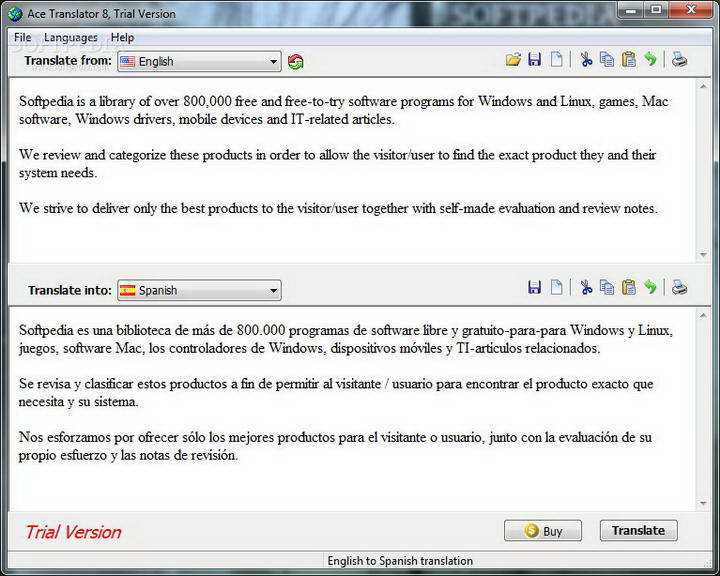Click the 'Translate into:' label
The height and width of the screenshot is (576, 720).
tap(70, 290)
